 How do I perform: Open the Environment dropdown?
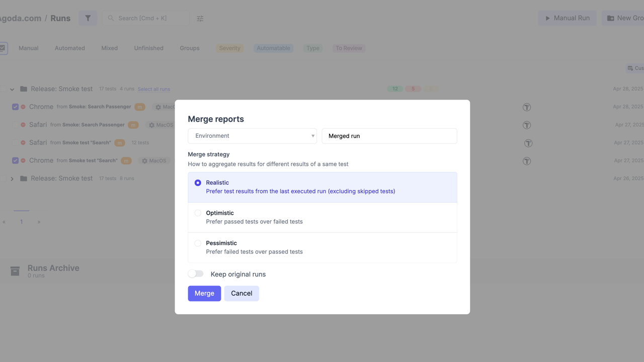pyautogui.click(x=252, y=136)
